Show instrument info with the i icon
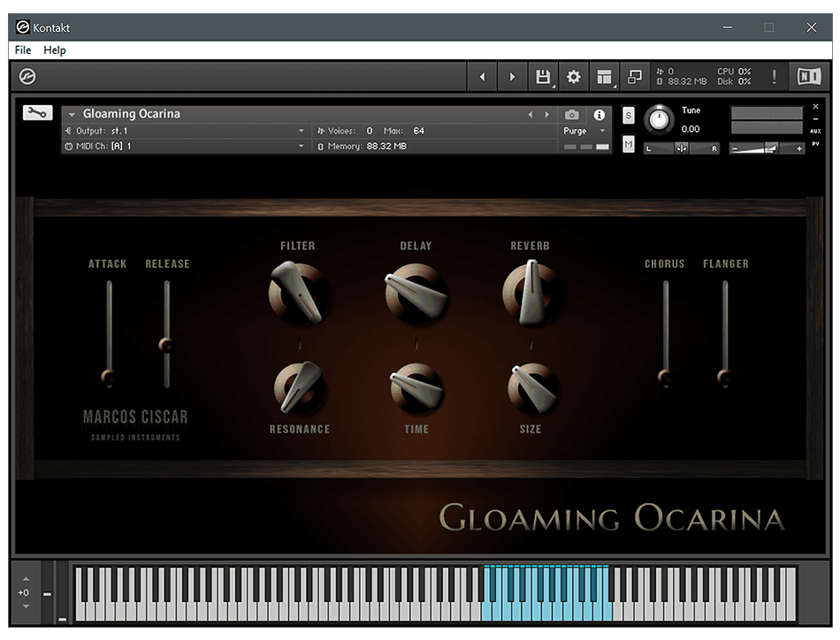Screen dimensions: 840x640 599,115
